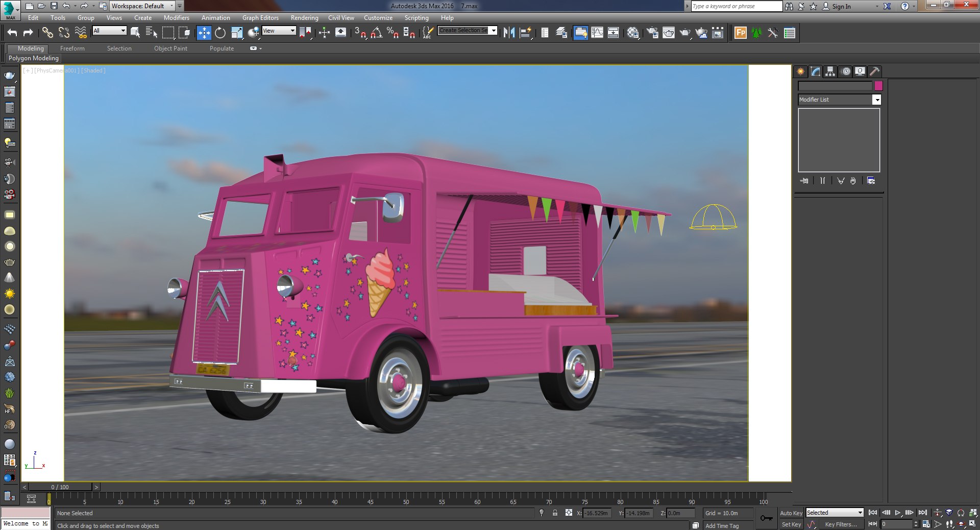980x530 pixels.
Task: Open Render Setup dialog
Action: pyautogui.click(x=652, y=33)
